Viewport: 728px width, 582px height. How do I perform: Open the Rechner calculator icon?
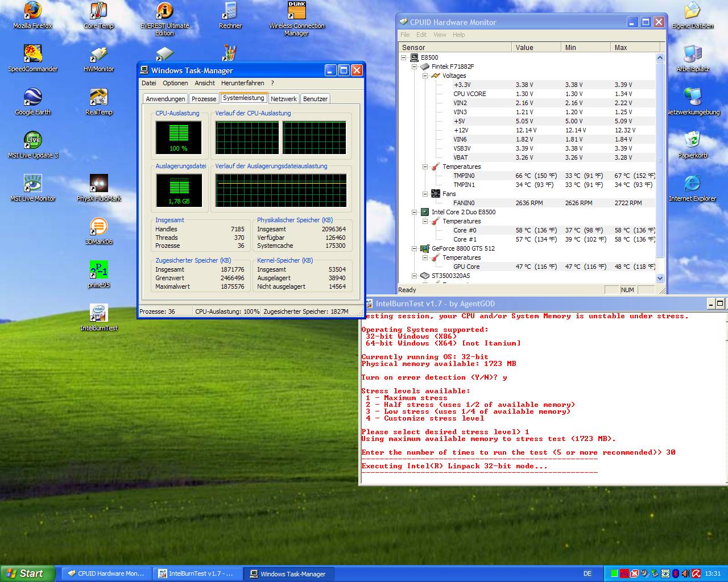click(230, 15)
